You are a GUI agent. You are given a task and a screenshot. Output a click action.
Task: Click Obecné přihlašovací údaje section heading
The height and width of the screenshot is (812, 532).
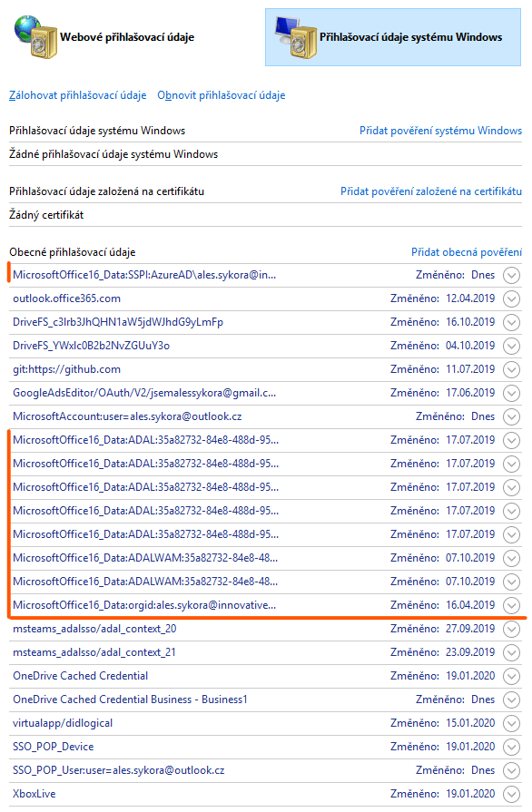point(73,252)
